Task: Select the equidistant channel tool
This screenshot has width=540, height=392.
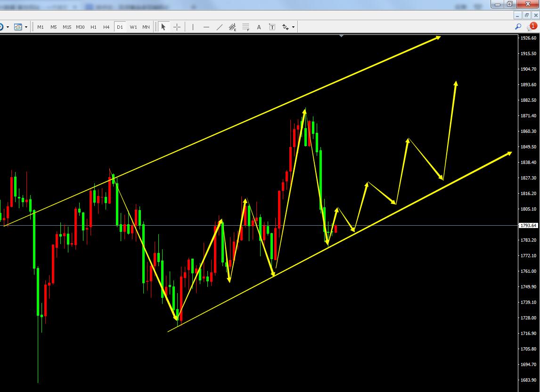Action: click(x=232, y=27)
